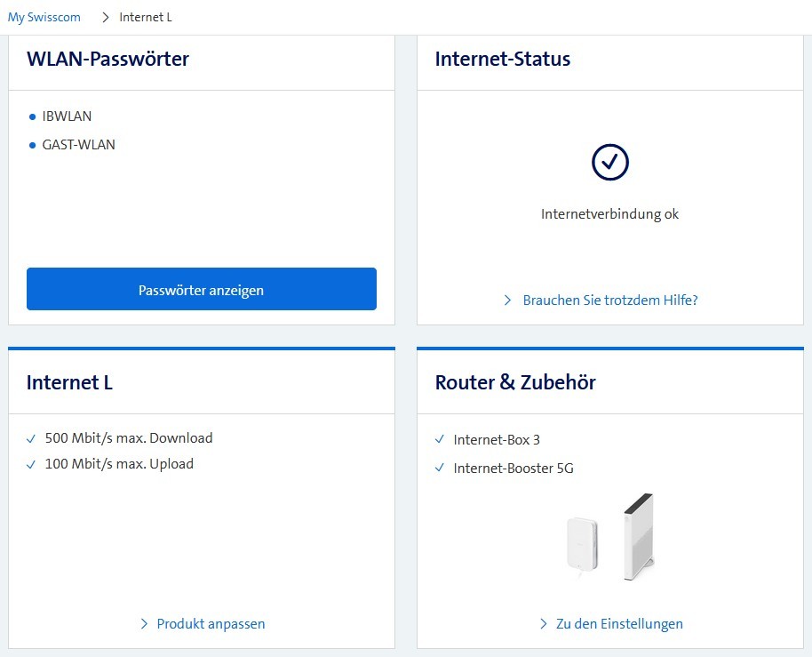Click the chevron before Zu den Einstellungen

click(x=544, y=624)
